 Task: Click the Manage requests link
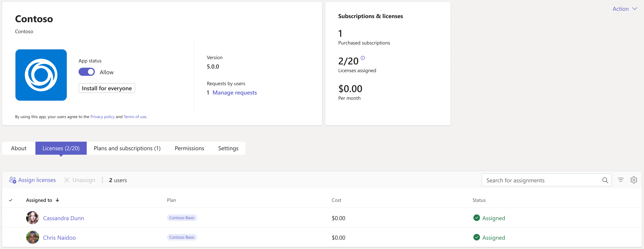(x=234, y=92)
